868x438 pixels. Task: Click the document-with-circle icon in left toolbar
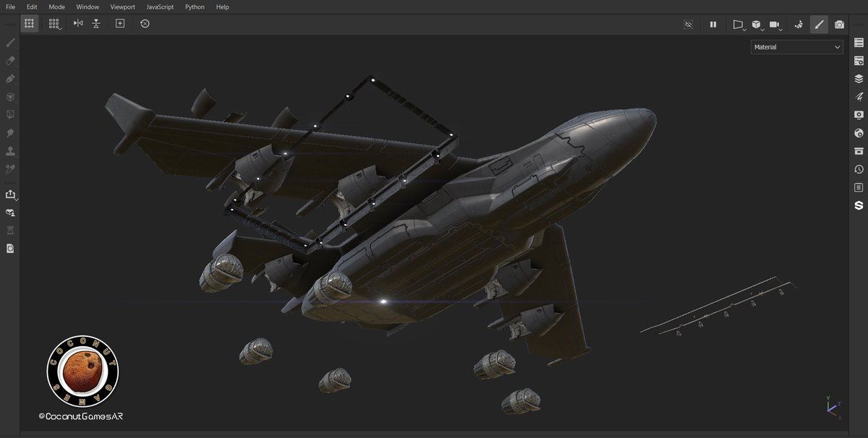10,249
